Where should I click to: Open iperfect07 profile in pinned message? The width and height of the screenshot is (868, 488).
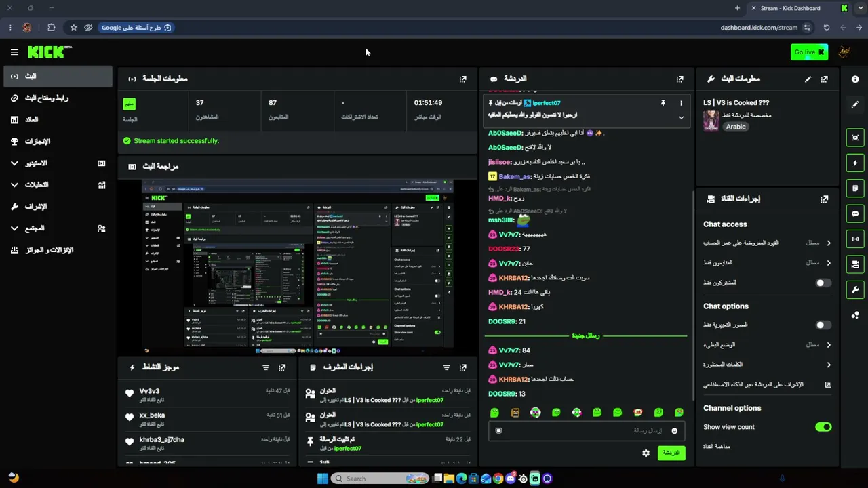[x=547, y=103]
